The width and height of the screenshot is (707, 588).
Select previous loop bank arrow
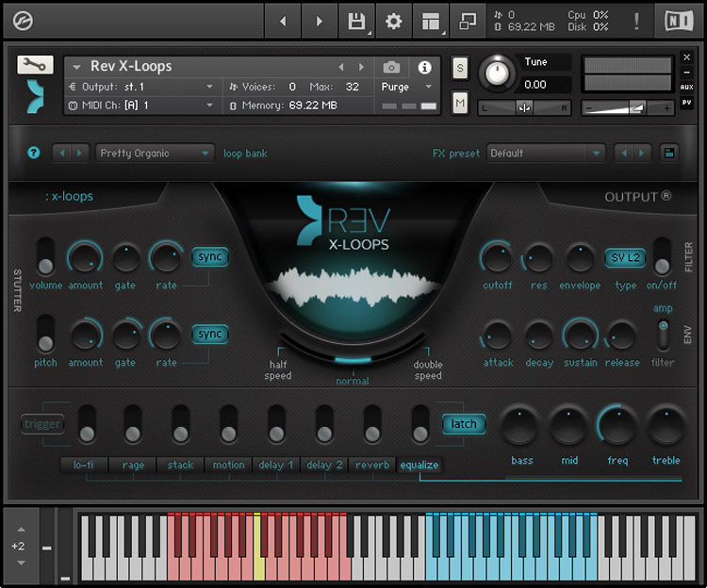[62, 154]
